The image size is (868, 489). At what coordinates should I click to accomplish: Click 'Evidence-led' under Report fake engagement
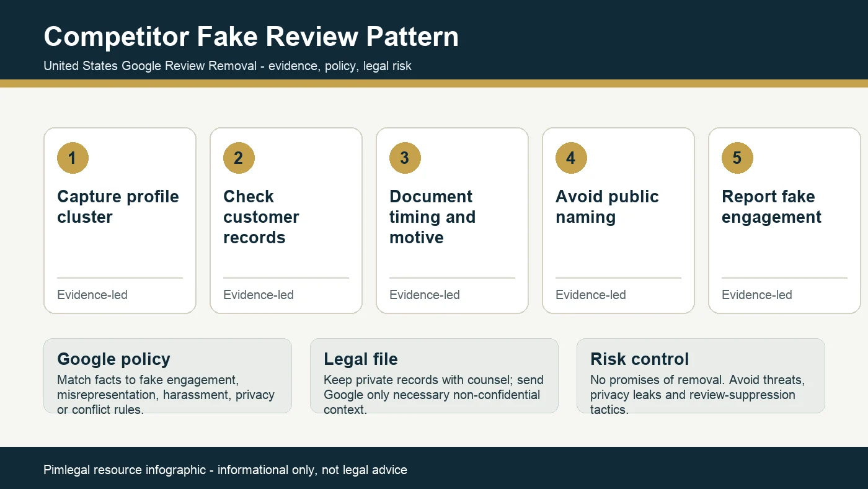tap(757, 295)
